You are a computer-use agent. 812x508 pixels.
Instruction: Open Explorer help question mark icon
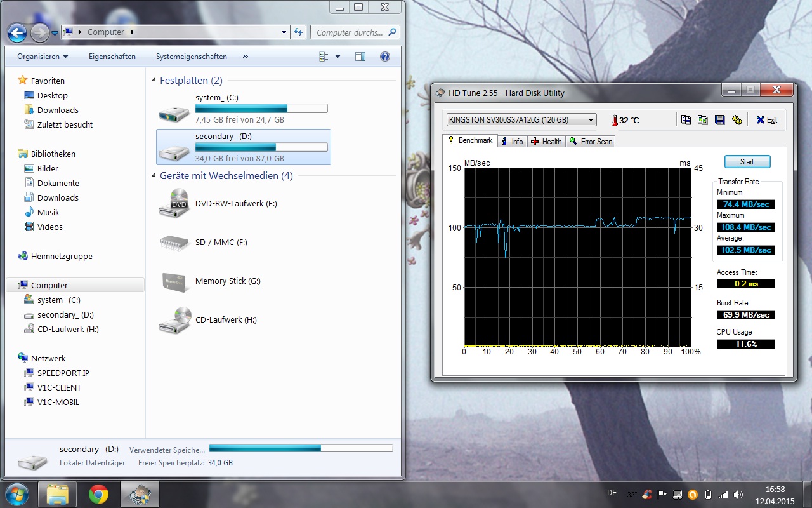click(385, 57)
